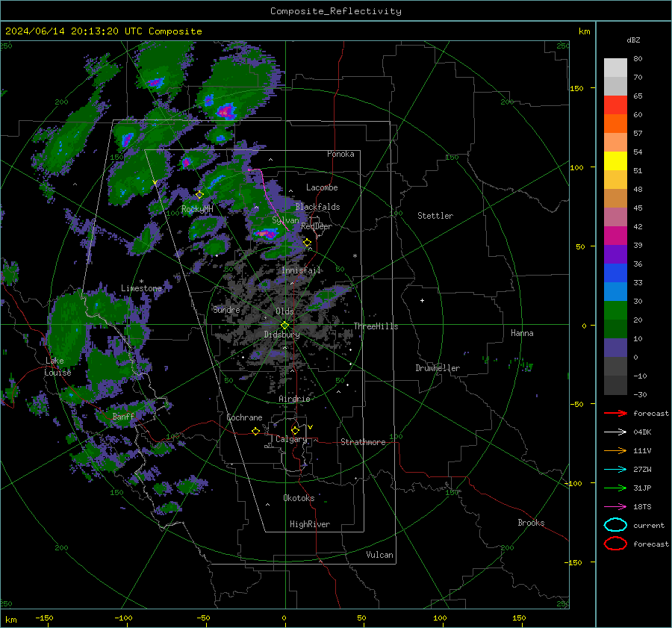Click the Olds town label
672x628 pixels.
pos(284,311)
